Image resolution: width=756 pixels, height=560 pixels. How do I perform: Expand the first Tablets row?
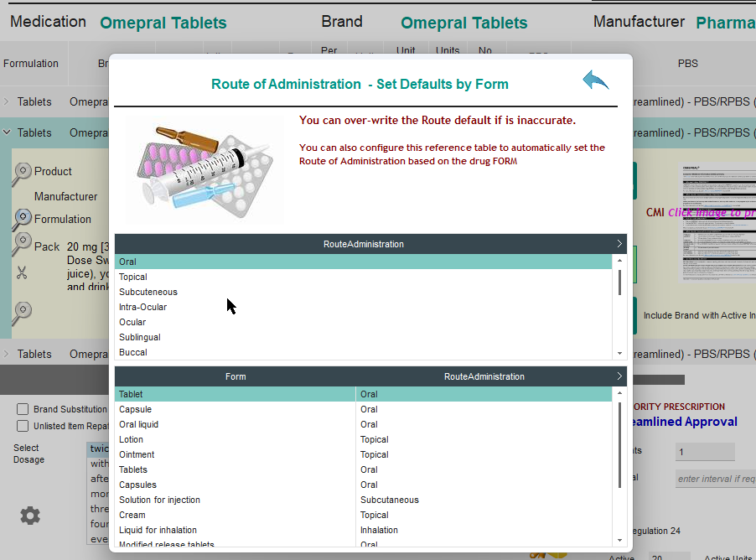(x=6, y=101)
